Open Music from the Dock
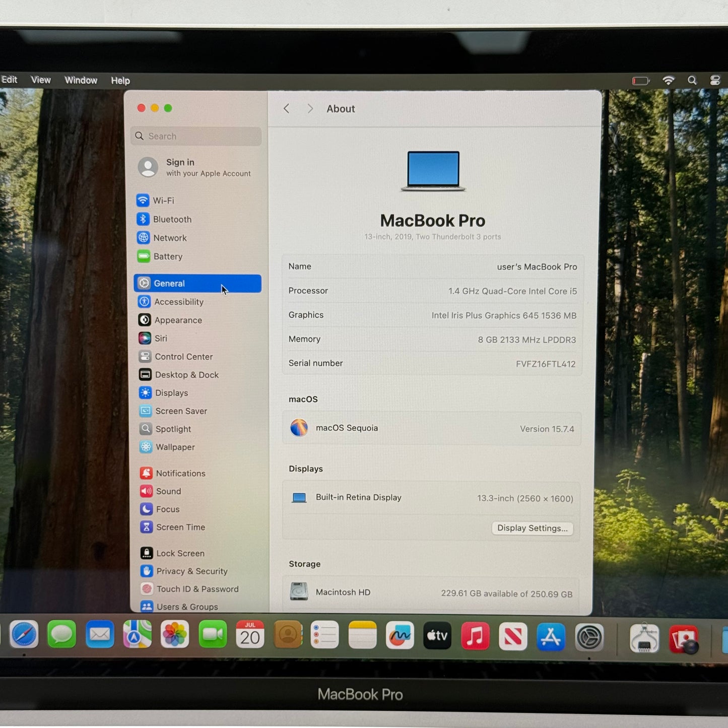Screen dimensions: 728x728 point(475,636)
